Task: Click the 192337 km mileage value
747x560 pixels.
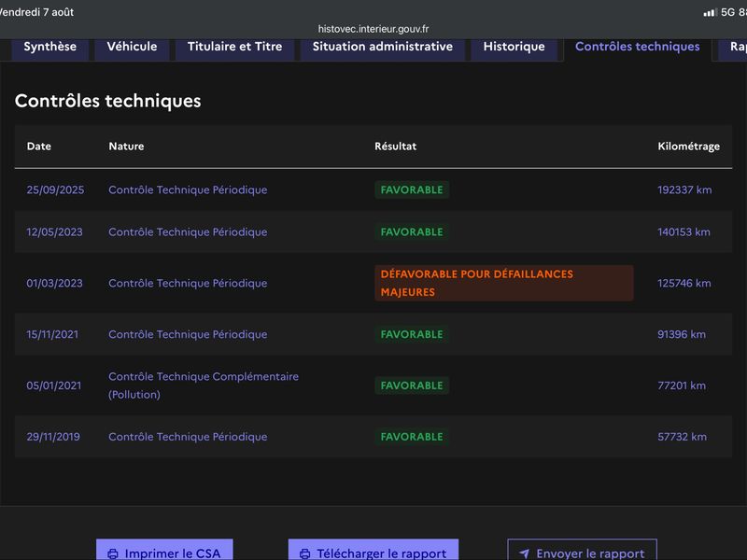Action: coord(684,190)
